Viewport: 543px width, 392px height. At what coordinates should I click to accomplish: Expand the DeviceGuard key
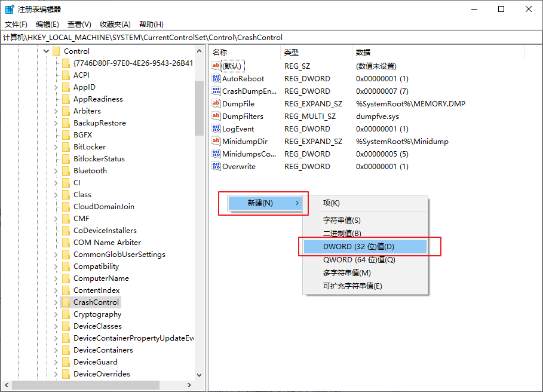pos(56,362)
